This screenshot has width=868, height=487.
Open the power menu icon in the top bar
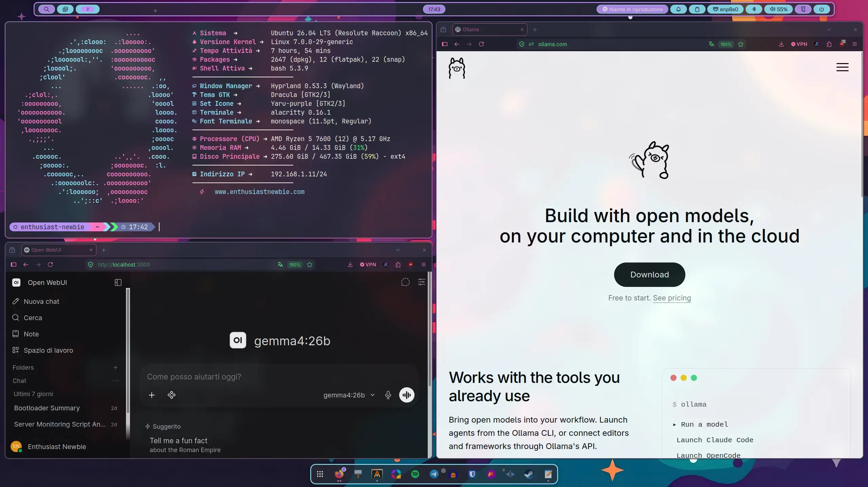(821, 9)
